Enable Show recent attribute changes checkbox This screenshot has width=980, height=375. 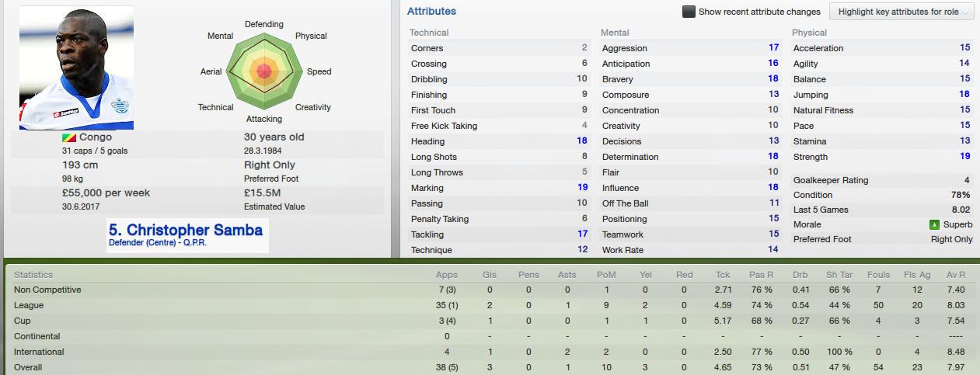pyautogui.click(x=689, y=12)
